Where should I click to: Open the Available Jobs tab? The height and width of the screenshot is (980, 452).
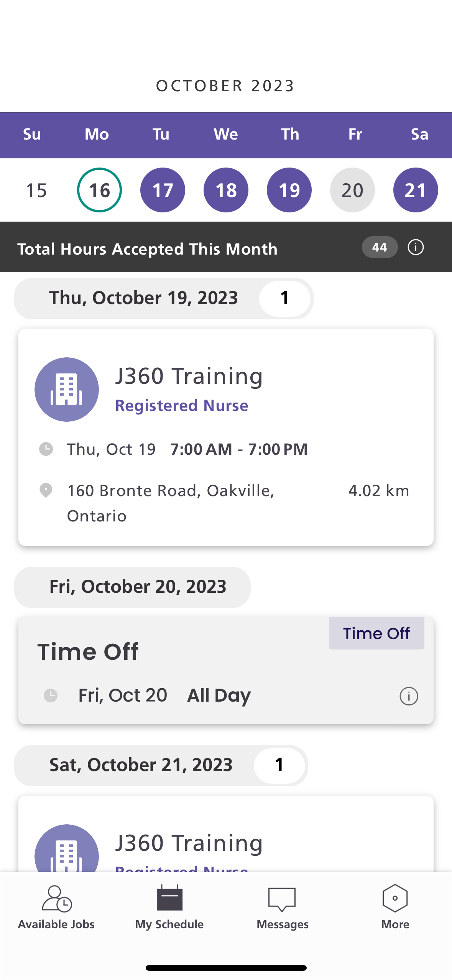[56, 907]
